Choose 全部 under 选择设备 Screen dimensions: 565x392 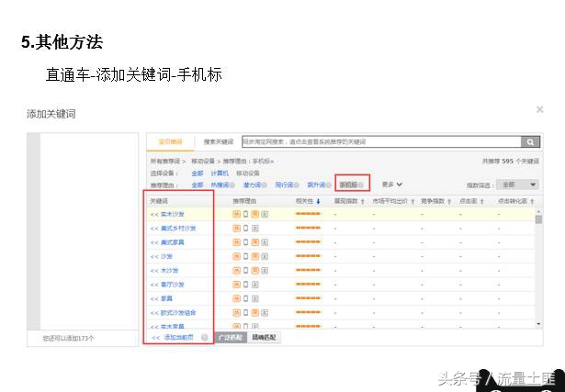point(198,174)
